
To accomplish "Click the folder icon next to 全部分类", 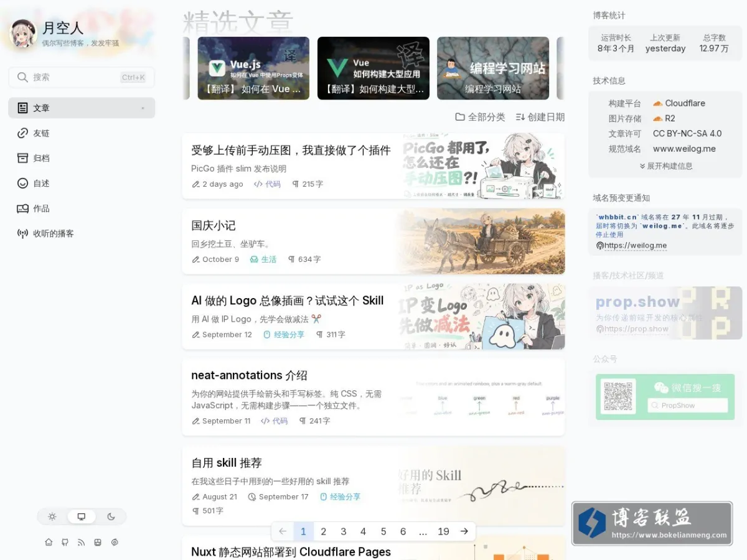I will tap(460, 117).
